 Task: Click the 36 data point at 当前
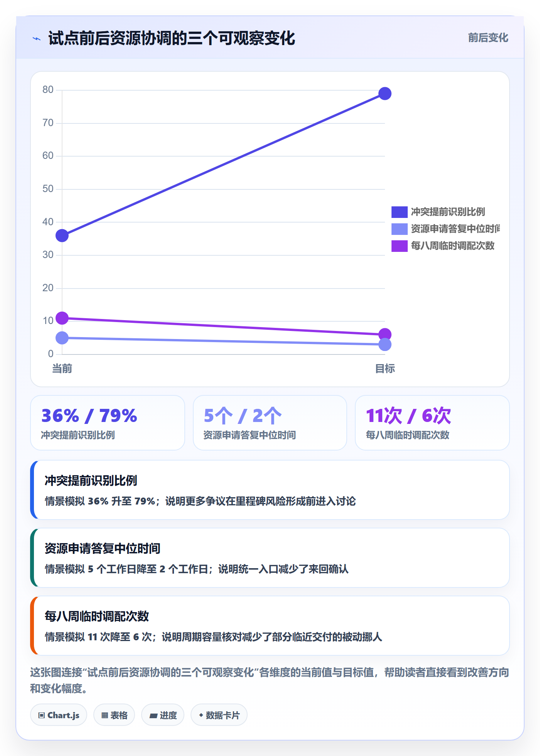pos(62,235)
